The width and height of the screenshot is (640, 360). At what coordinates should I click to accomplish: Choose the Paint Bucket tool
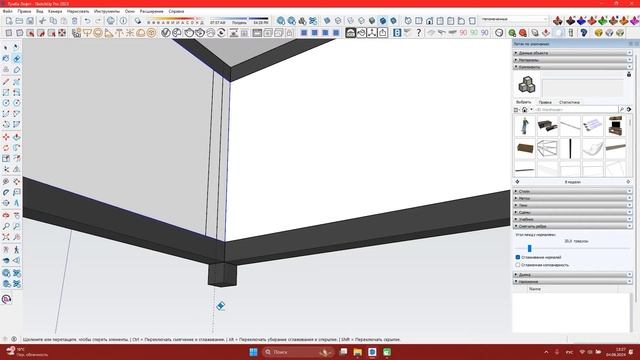click(x=6, y=59)
